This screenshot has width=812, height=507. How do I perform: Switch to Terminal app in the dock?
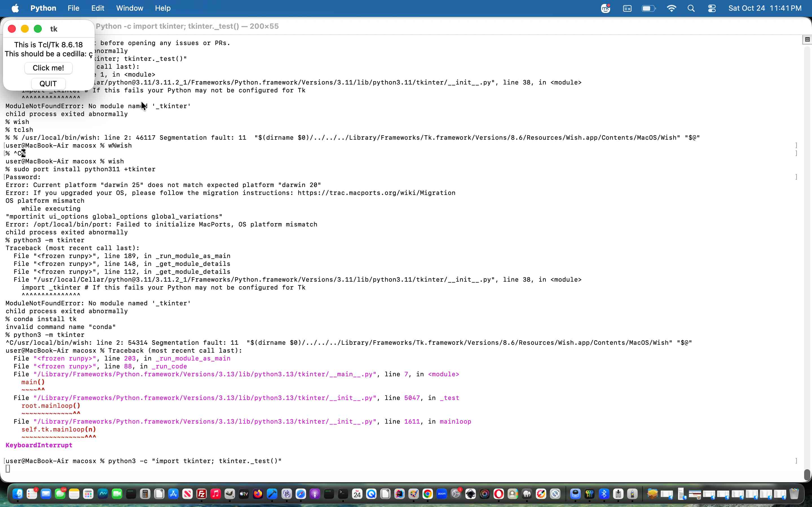(343, 493)
